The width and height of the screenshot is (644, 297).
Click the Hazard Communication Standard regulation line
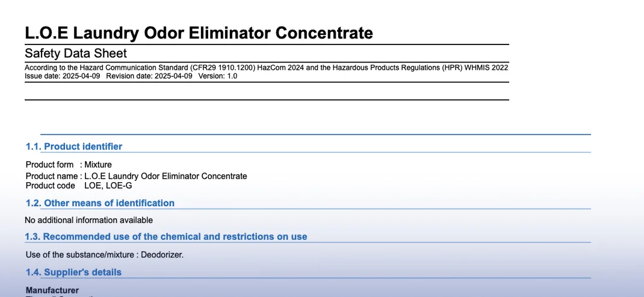pyautogui.click(x=266, y=67)
